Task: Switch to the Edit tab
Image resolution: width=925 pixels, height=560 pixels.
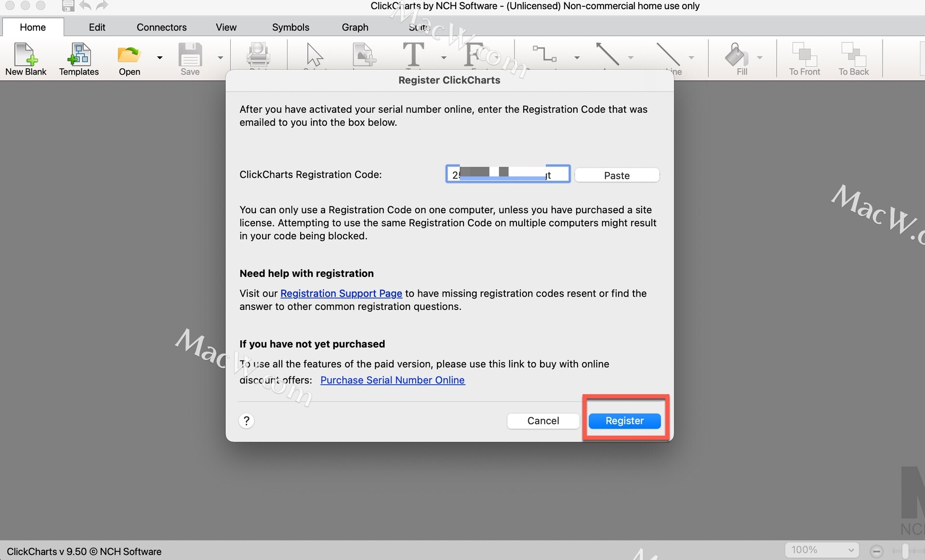Action: (x=97, y=27)
